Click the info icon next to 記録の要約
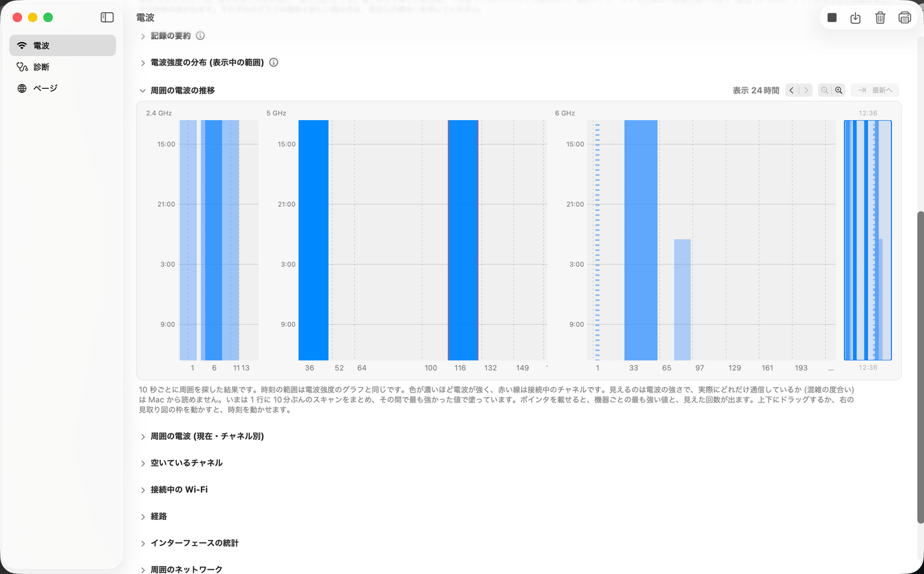The width and height of the screenshot is (924, 574). coord(200,36)
